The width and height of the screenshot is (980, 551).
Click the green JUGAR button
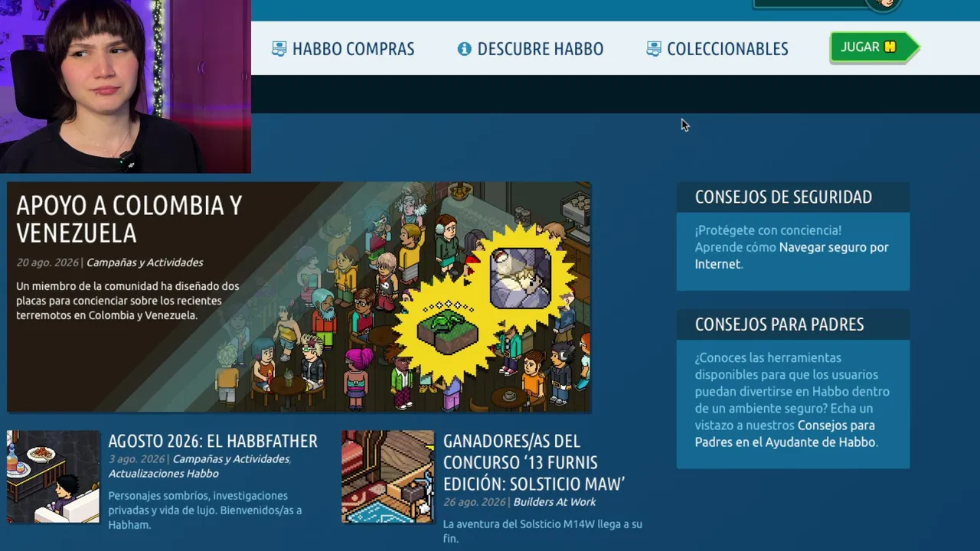(874, 47)
